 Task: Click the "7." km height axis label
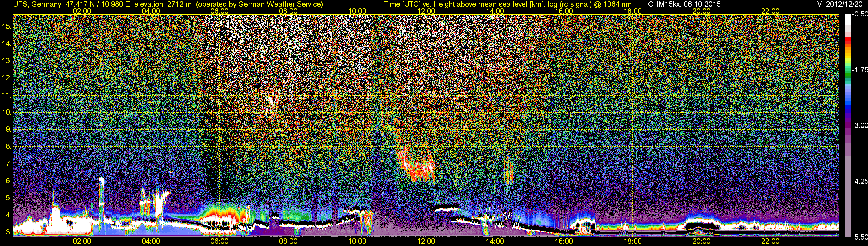8,164
